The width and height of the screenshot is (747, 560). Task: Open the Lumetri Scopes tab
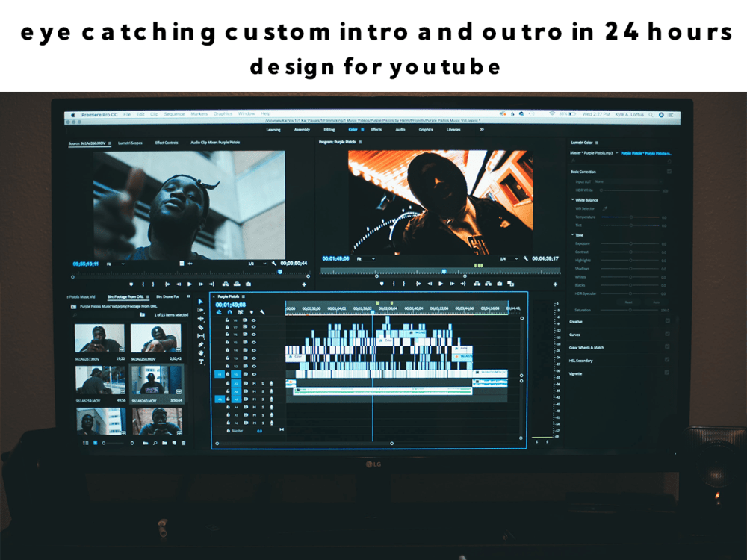tap(130, 143)
